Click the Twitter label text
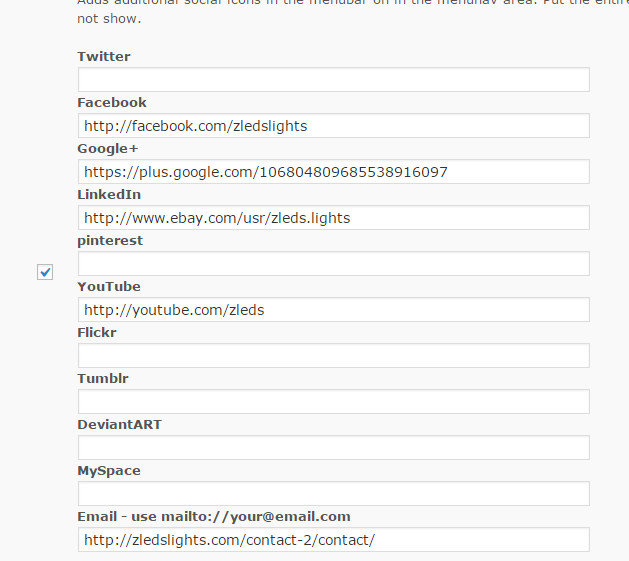 pos(104,57)
